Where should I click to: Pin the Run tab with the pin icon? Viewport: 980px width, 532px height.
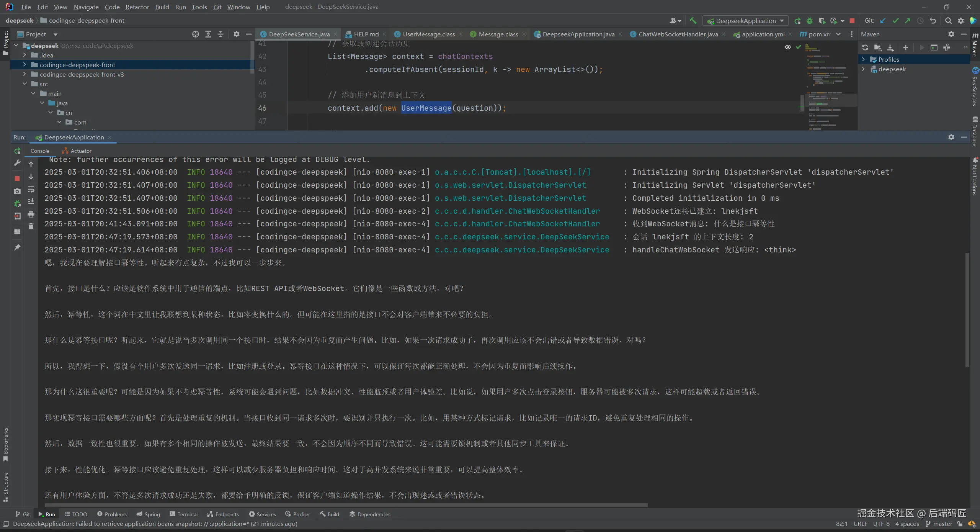(x=17, y=247)
